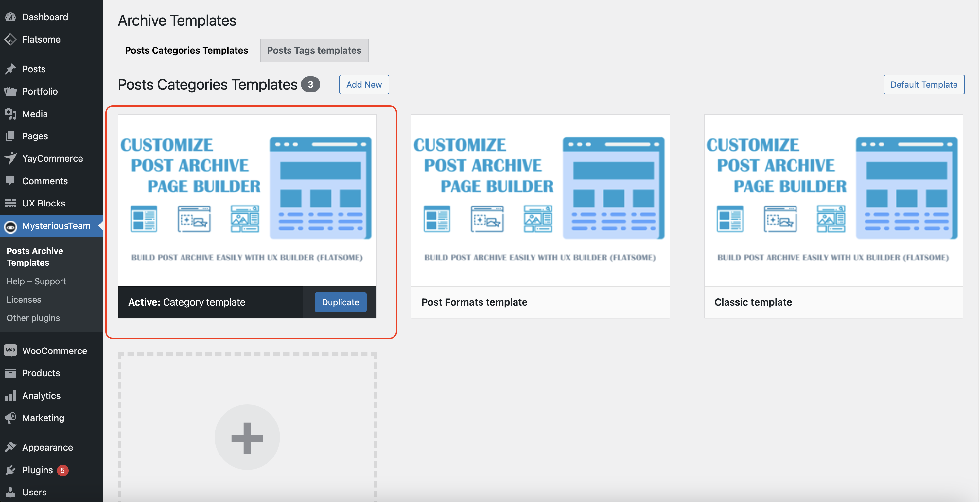Click the Media library icon
The width and height of the screenshot is (980, 502).
11,114
